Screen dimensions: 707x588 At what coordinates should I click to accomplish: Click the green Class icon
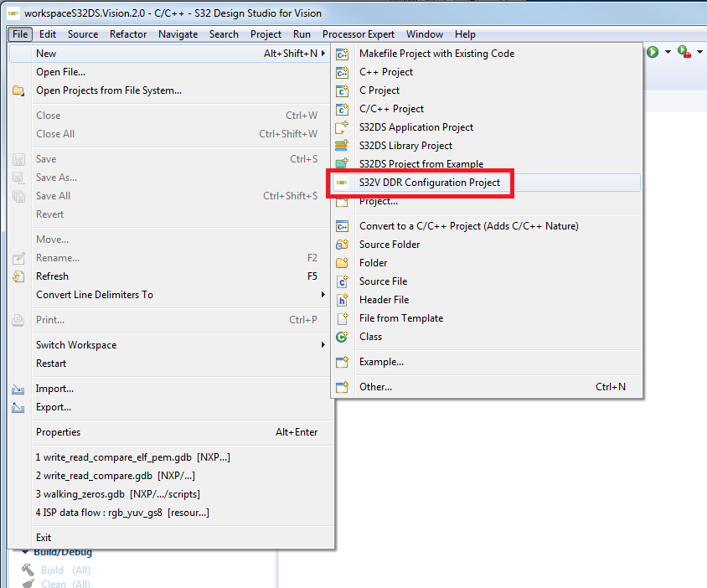coord(343,337)
